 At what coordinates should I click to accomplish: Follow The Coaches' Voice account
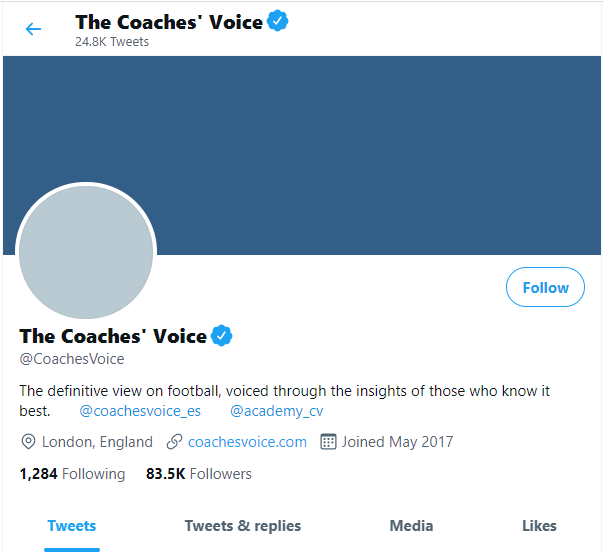coord(545,287)
